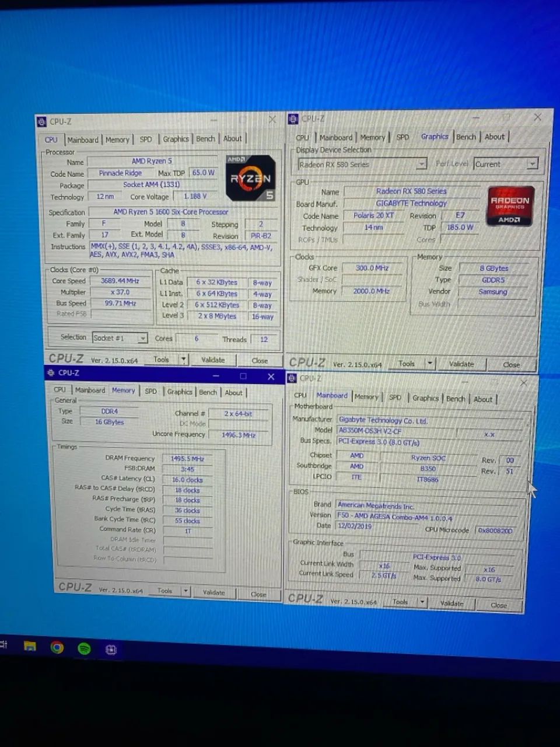Click the DRAM Frequency 1495.5 MHz value
Image resolution: width=560 pixels, height=747 pixels.
click(187, 459)
